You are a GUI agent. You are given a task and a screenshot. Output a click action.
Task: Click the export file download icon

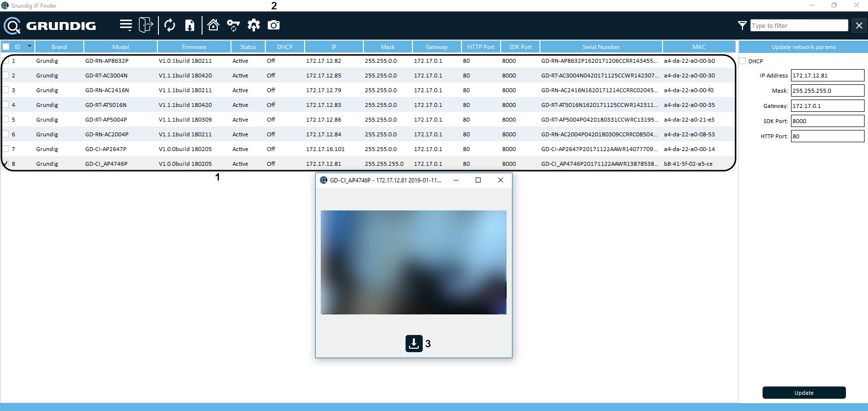click(x=190, y=25)
